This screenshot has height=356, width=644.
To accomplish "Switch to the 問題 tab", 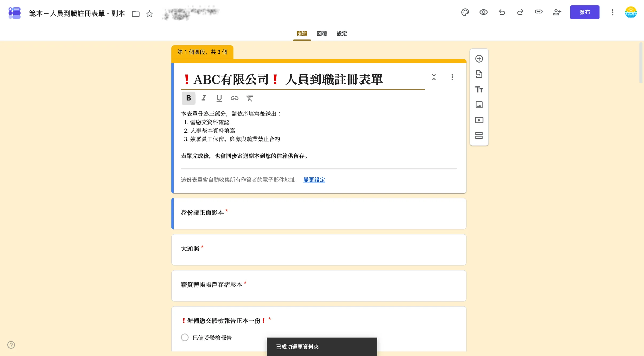I will [302, 34].
